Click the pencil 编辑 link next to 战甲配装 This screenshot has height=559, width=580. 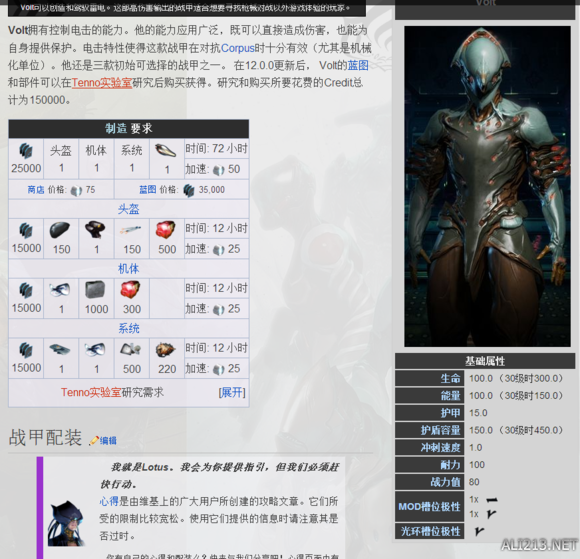click(103, 440)
